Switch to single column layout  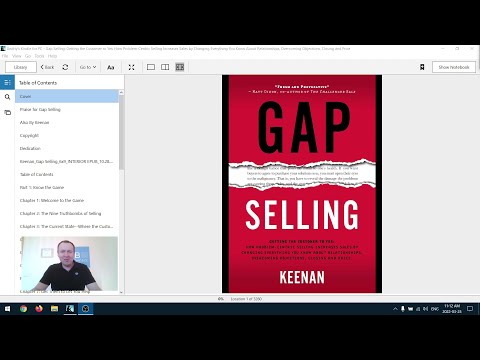[x=151, y=67]
